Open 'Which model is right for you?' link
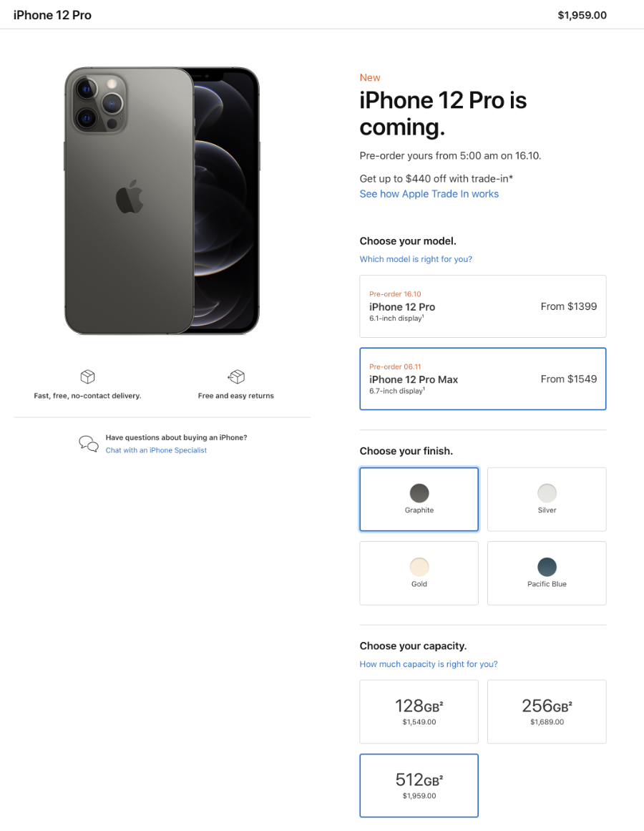The height and width of the screenshot is (831, 644). [416, 259]
